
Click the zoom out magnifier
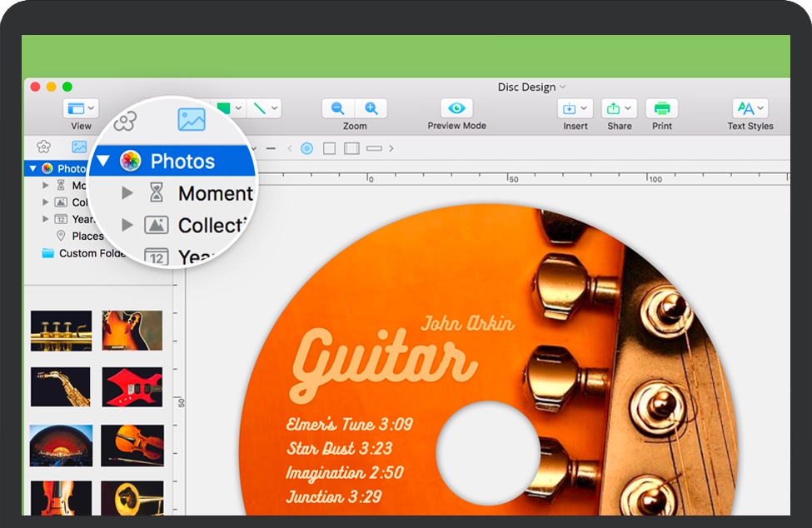pyautogui.click(x=338, y=108)
